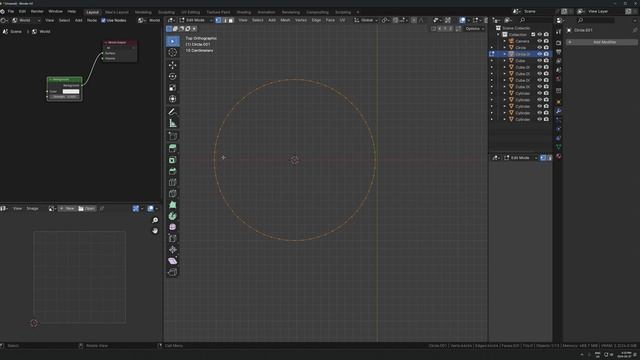Toggle the eye icon on the Circle row, not Circle.001
Viewport: 640px width, 360px height.
coord(539,48)
